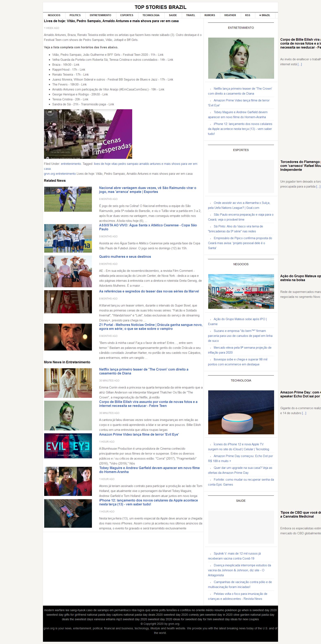321x644 pixels.
Task: Open the Negocios menu tab
Action: pos(54,15)
